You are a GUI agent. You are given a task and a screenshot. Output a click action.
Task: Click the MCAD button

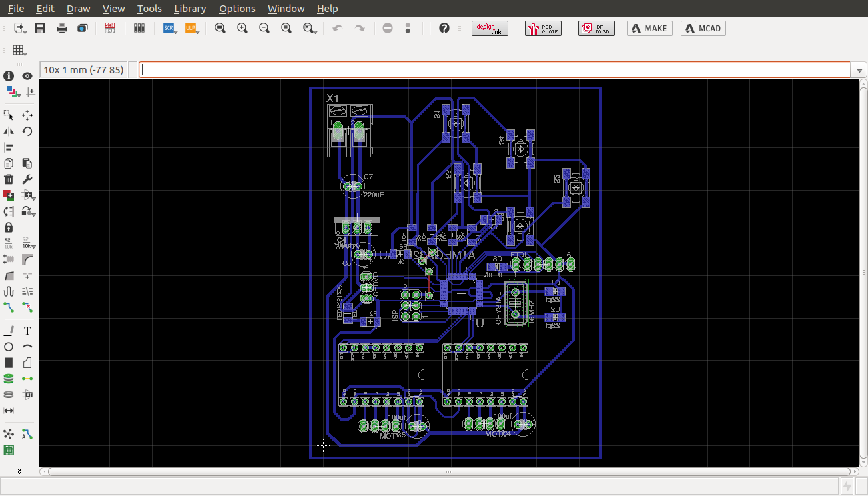tap(703, 28)
